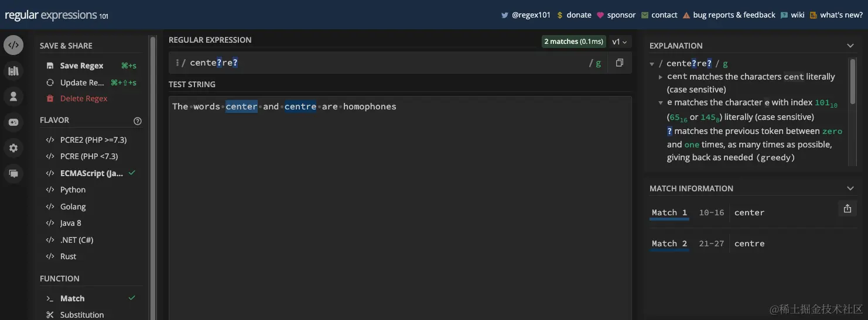
Task: Click the export matches share icon
Action: (x=847, y=208)
